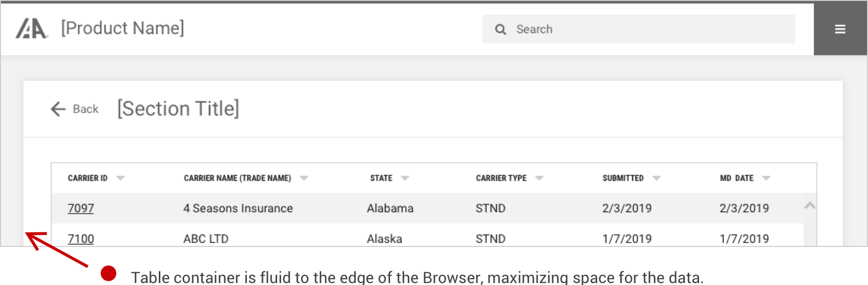Click the Back text button
The image size is (868, 285).
tap(86, 109)
